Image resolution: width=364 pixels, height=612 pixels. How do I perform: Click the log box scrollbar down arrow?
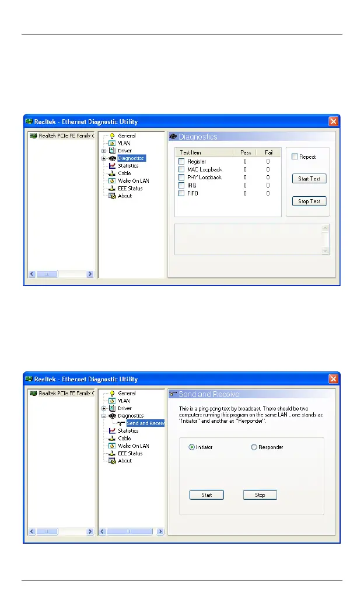point(325,251)
